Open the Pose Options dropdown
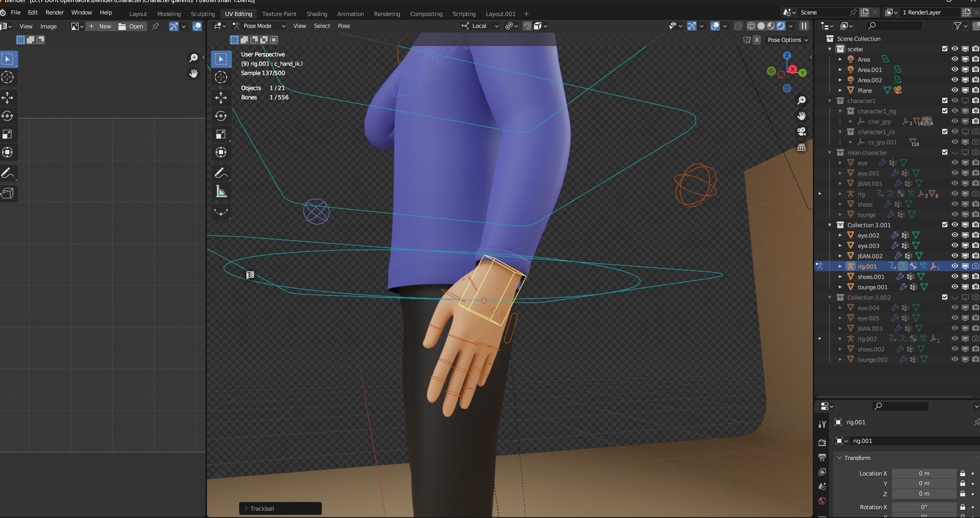 pos(787,40)
